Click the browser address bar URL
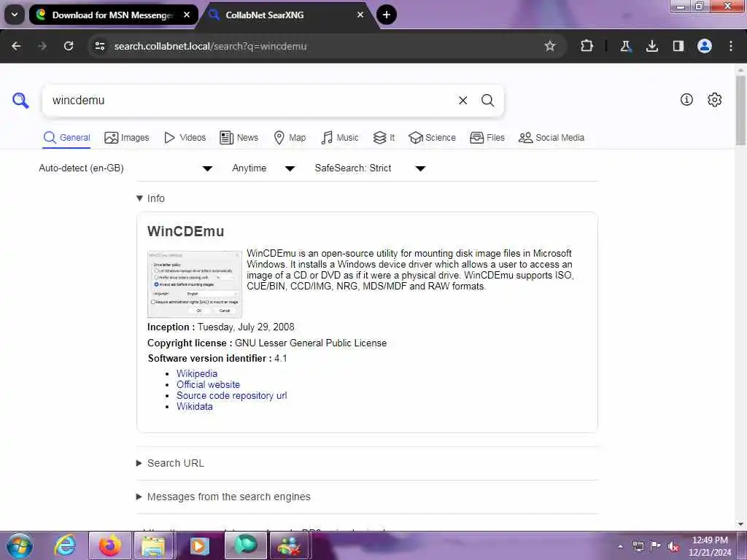 point(210,46)
